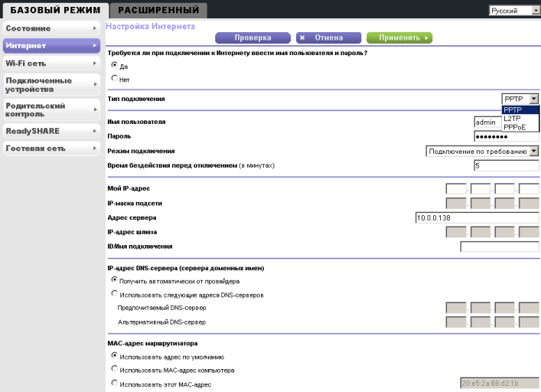Click the arrow icon on Wi-Fi сеть item
The width and height of the screenshot is (541, 392).
(x=95, y=64)
